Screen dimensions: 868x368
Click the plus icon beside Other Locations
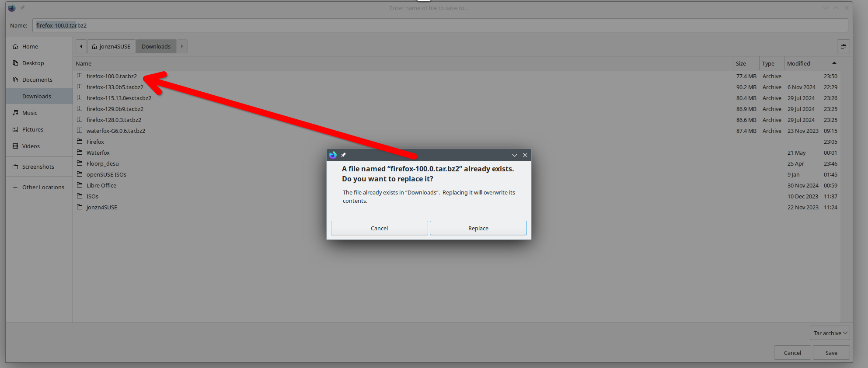pos(15,187)
